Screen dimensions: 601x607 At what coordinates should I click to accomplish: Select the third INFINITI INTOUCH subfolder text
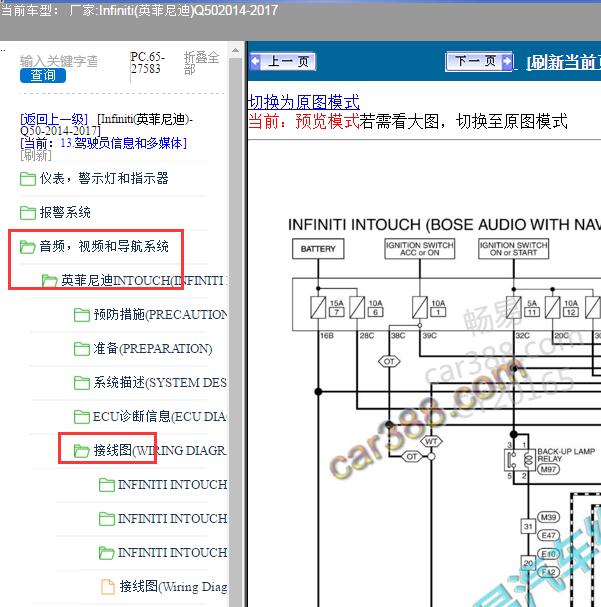[173, 552]
